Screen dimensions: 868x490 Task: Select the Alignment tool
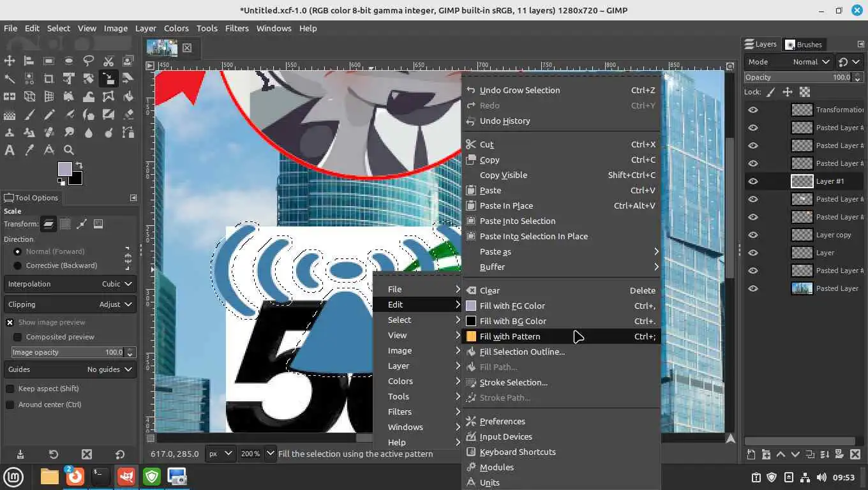click(x=29, y=61)
